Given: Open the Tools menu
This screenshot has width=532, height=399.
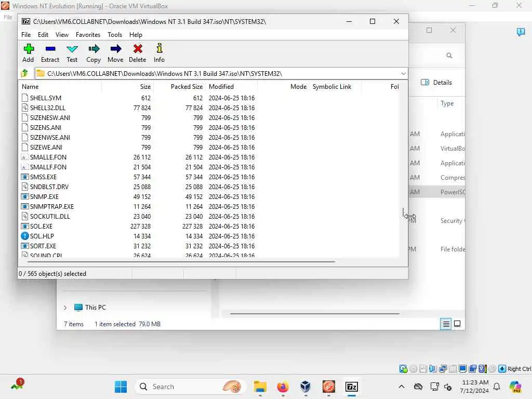Looking at the screenshot, I should [115, 35].
